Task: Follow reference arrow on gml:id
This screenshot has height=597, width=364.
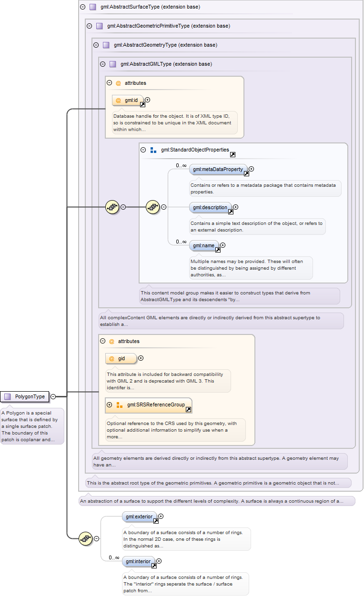Action: [x=142, y=104]
